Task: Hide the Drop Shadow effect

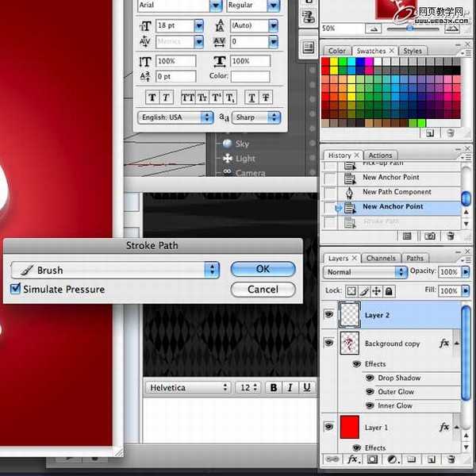Action: 370,378
